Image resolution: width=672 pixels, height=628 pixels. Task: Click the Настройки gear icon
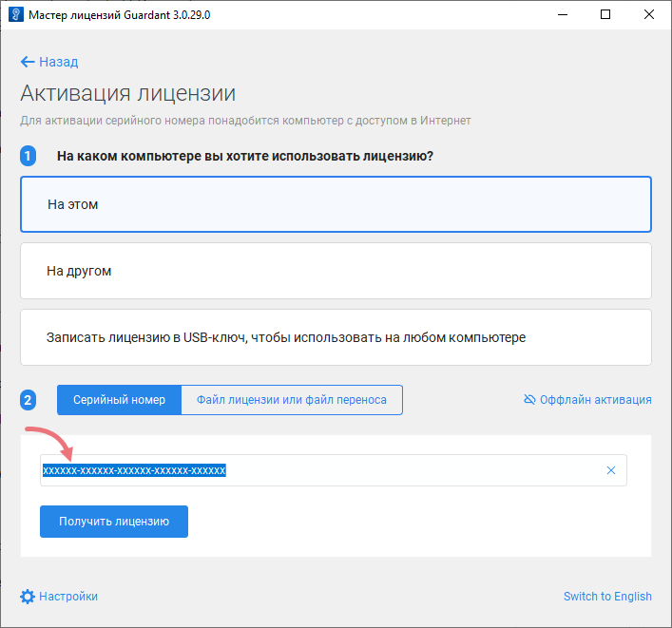28,597
